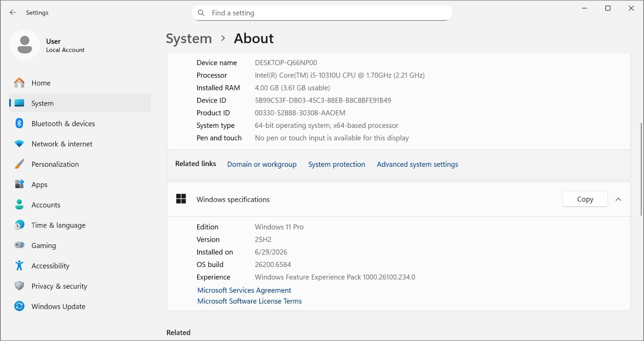644x341 pixels.
Task: Collapse the Windows specifications section
Action: [x=619, y=199]
